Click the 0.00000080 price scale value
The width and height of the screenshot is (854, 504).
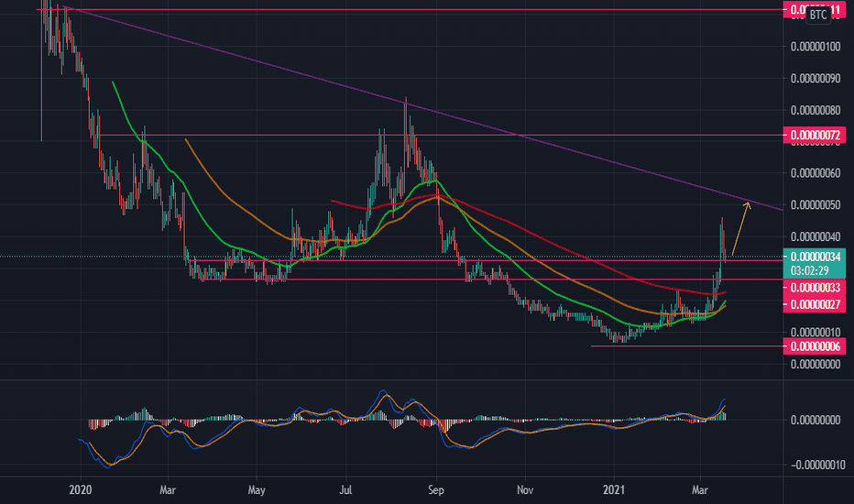[816, 110]
